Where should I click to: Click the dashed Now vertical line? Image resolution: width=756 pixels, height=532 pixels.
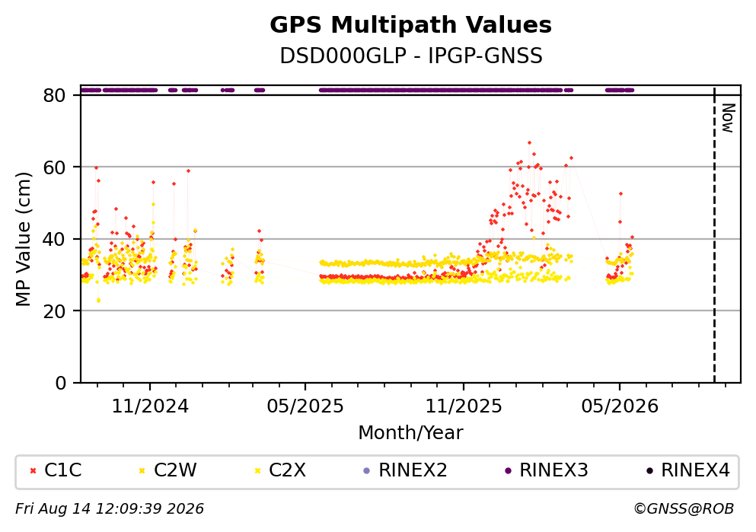[714, 235]
